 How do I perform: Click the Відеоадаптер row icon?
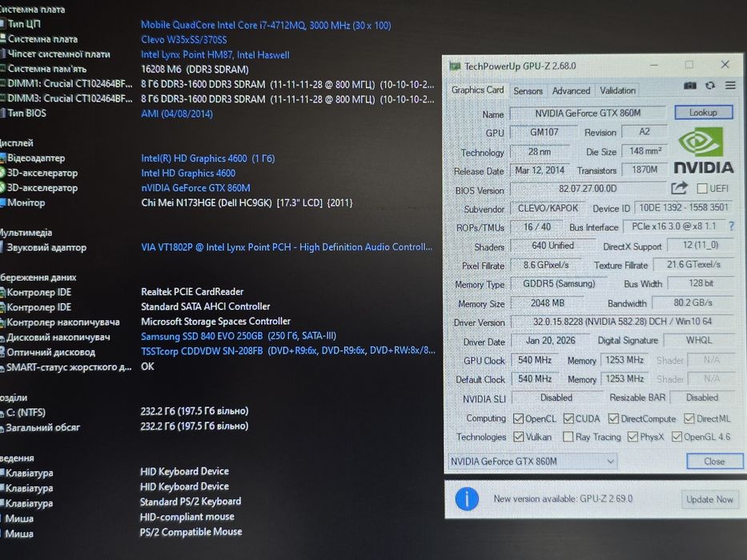[x=2, y=158]
